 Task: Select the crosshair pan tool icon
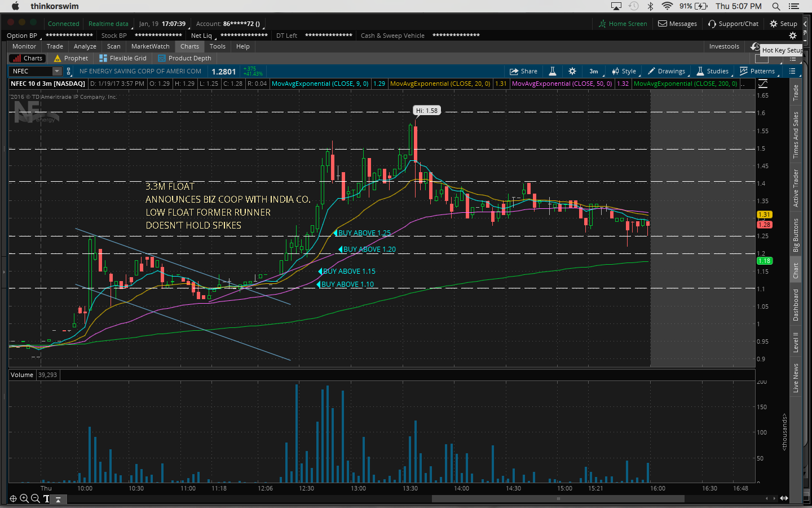tap(13, 498)
